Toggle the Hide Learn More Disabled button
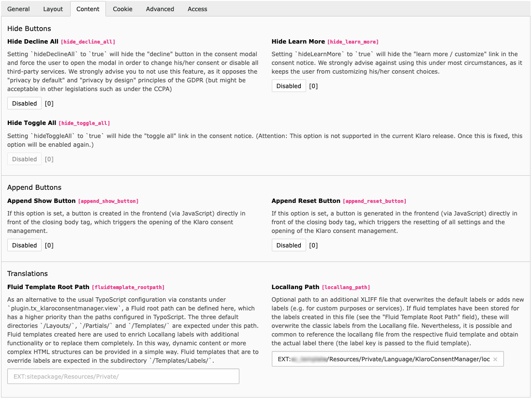Screen dimensions: 532x399 coord(289,86)
